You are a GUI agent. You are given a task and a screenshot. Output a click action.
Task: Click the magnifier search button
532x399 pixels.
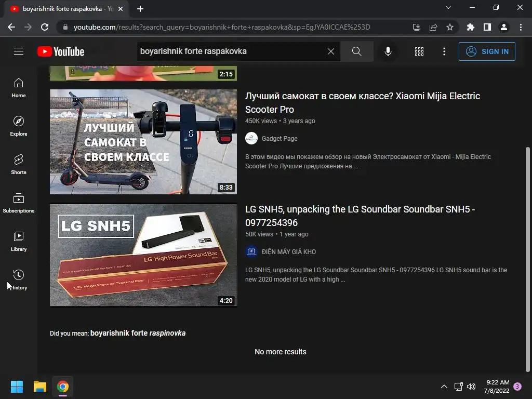coord(356,51)
